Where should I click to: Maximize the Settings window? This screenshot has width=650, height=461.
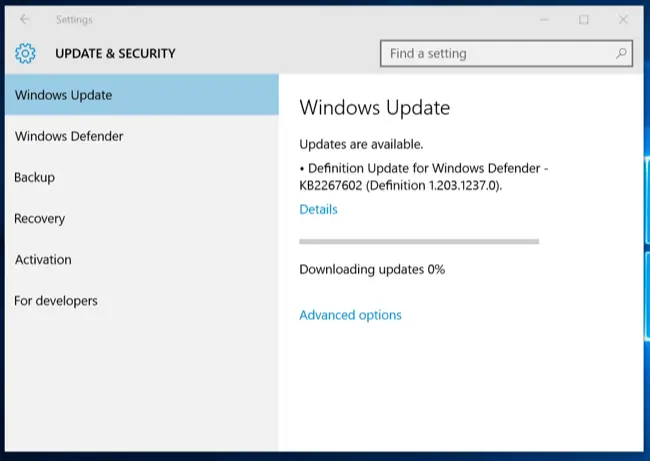[x=584, y=19]
